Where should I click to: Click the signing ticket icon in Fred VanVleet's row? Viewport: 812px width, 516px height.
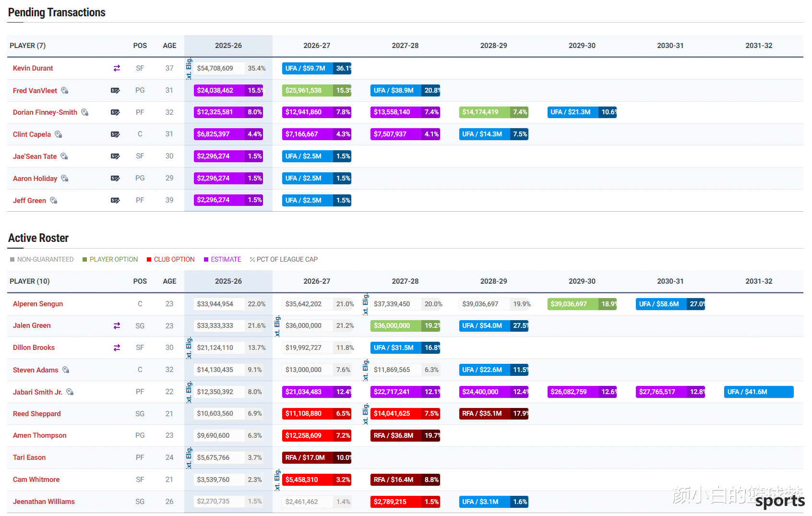(115, 90)
